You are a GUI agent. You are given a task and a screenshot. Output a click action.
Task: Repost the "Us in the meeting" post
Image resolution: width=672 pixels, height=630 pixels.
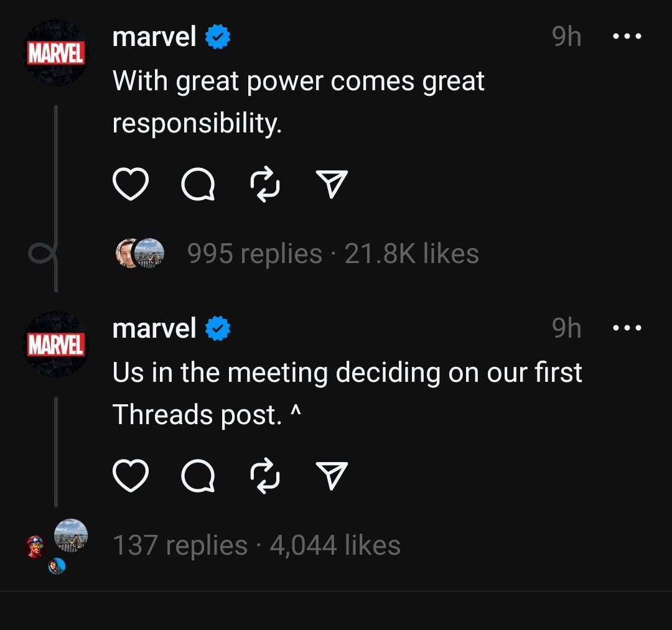tap(265, 476)
